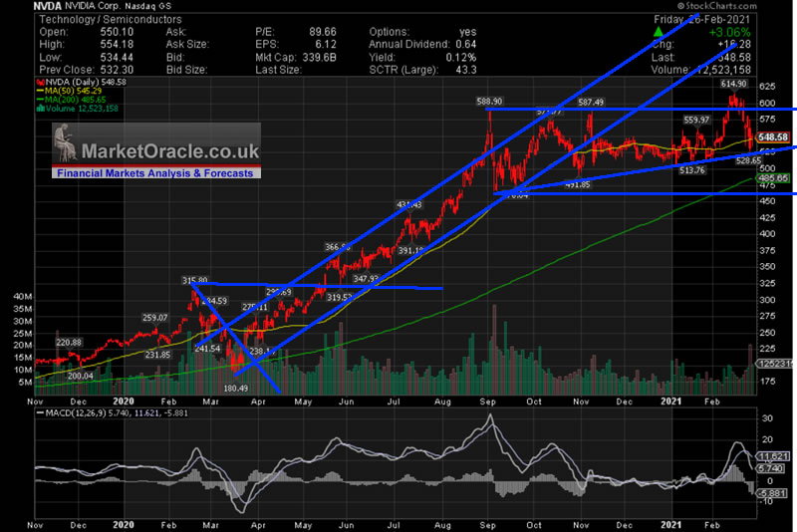Click the 588.90 September high label

(487, 102)
